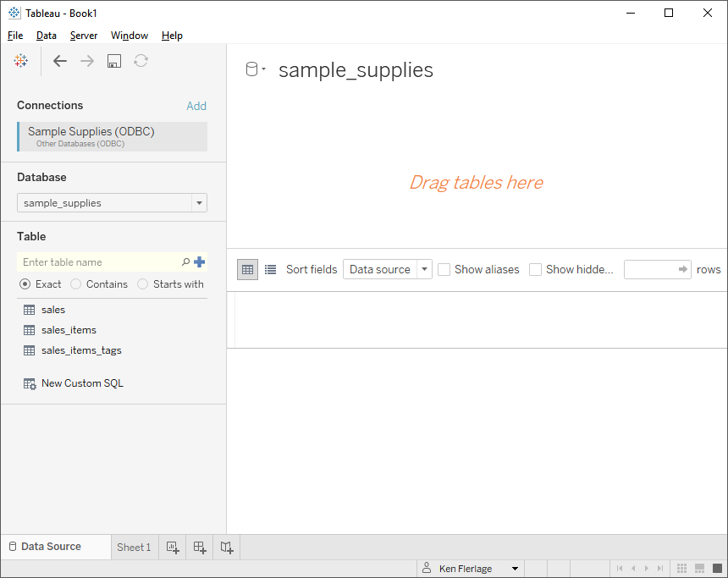This screenshot has height=578, width=728.
Task: Open the Ken Flerlage user dropdown
Action: click(x=471, y=569)
